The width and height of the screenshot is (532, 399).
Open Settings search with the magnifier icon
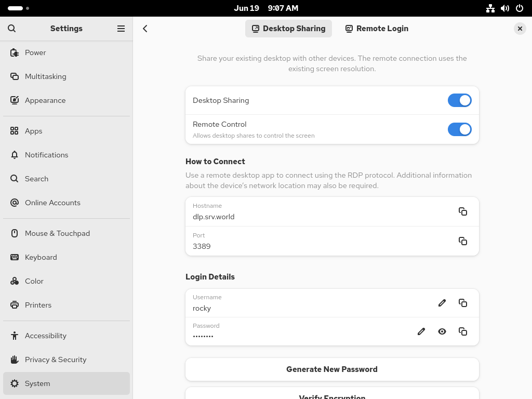[x=11, y=29]
